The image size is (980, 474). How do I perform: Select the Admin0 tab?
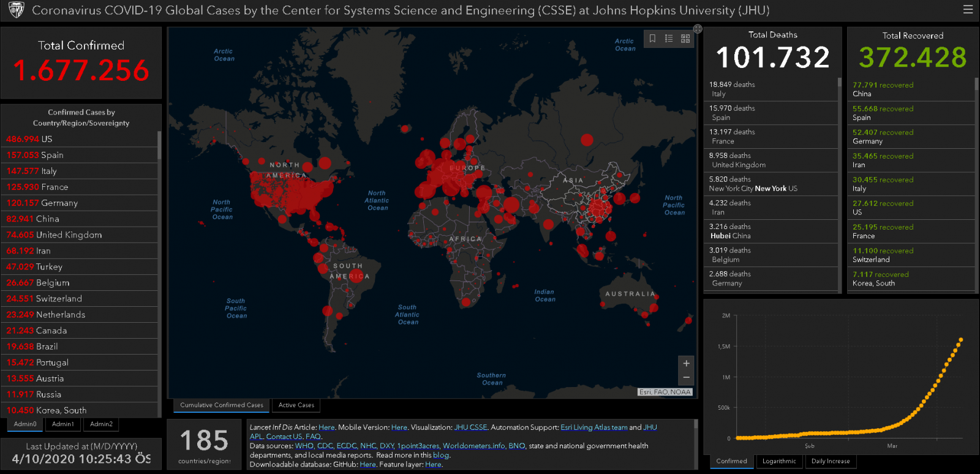[x=25, y=424]
